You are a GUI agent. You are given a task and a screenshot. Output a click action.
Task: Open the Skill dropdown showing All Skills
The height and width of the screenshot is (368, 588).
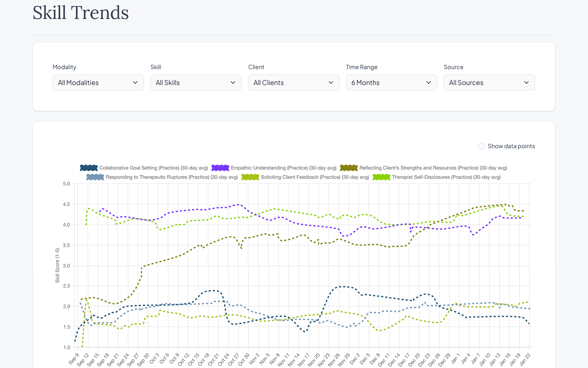196,82
